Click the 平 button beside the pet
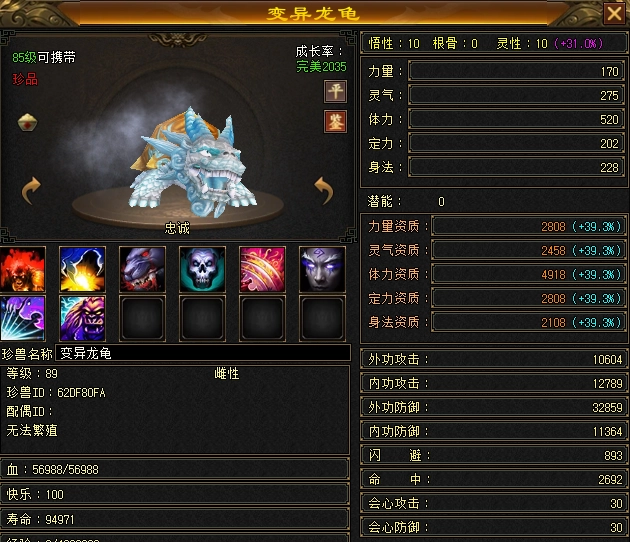Image resolution: width=630 pixels, height=542 pixels. point(335,92)
